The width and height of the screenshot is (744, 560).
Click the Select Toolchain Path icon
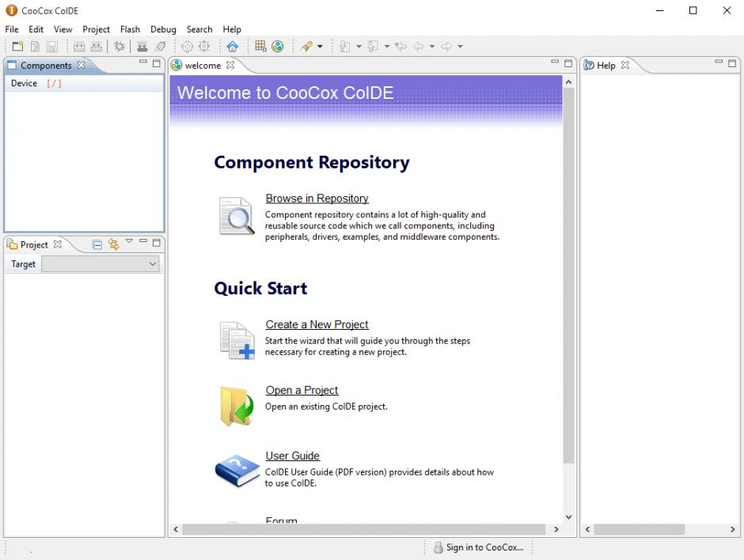click(x=188, y=47)
